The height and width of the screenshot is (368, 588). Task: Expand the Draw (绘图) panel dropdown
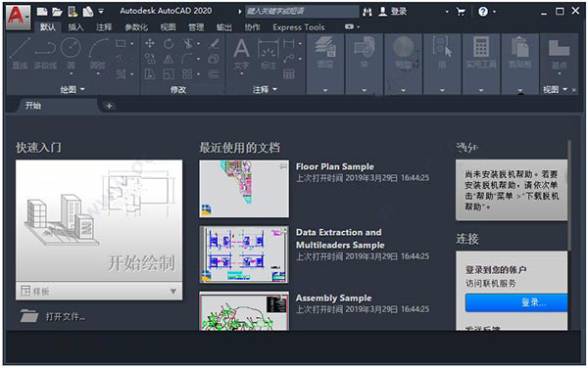(73, 89)
